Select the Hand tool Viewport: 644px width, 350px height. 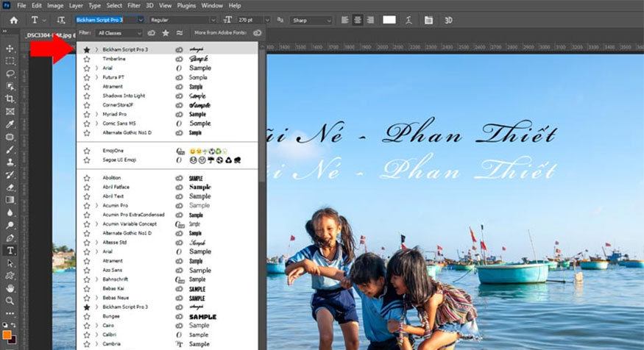point(10,287)
